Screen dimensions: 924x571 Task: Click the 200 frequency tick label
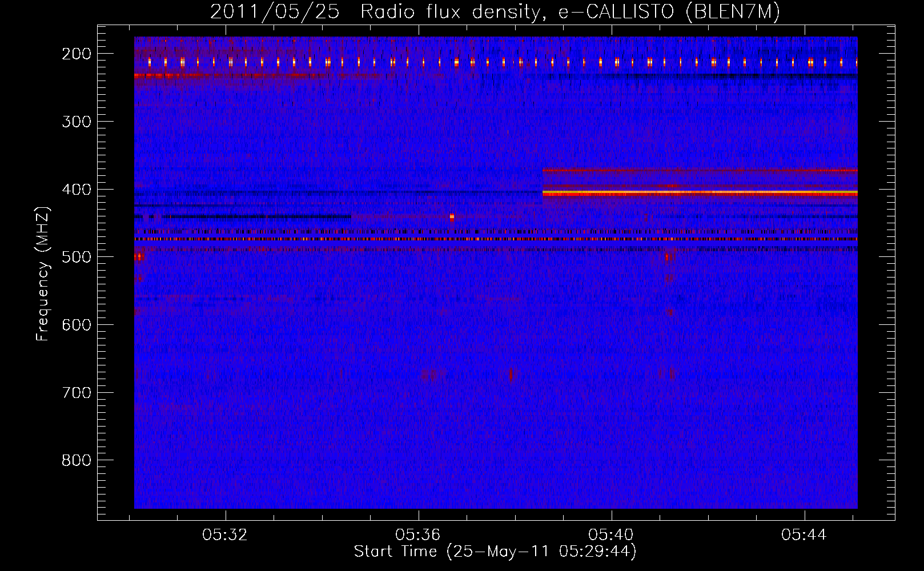click(77, 54)
